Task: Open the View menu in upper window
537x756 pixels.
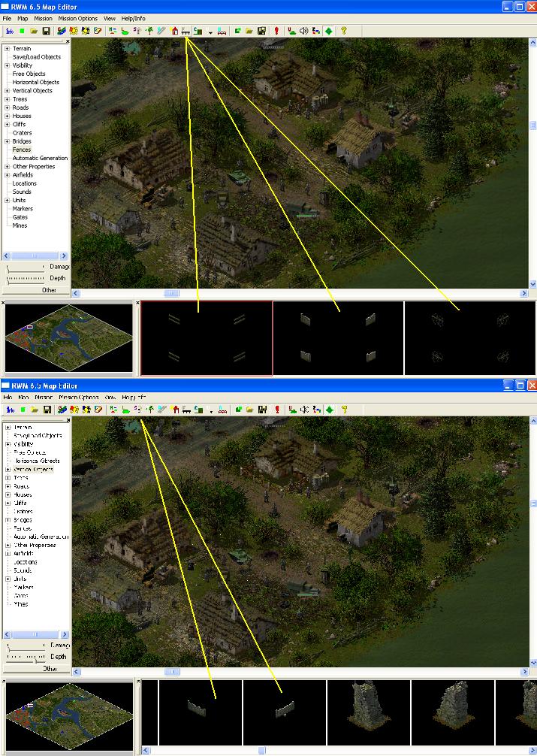Action: pyautogui.click(x=110, y=18)
